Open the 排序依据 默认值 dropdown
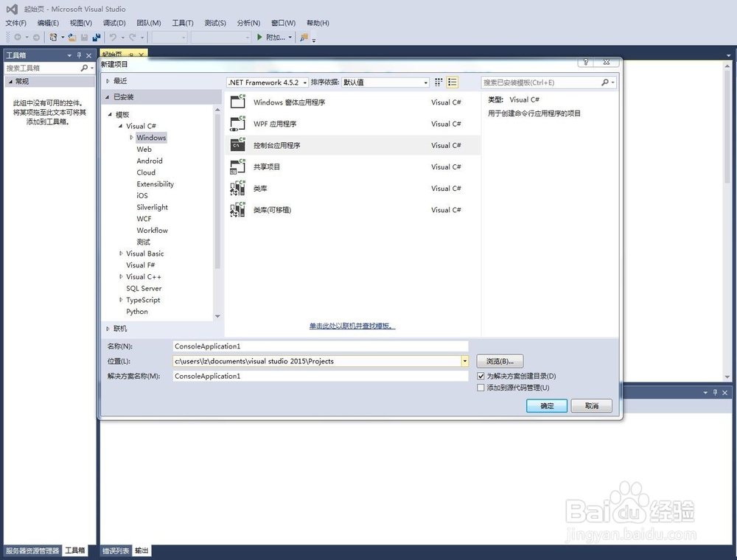 [x=385, y=83]
